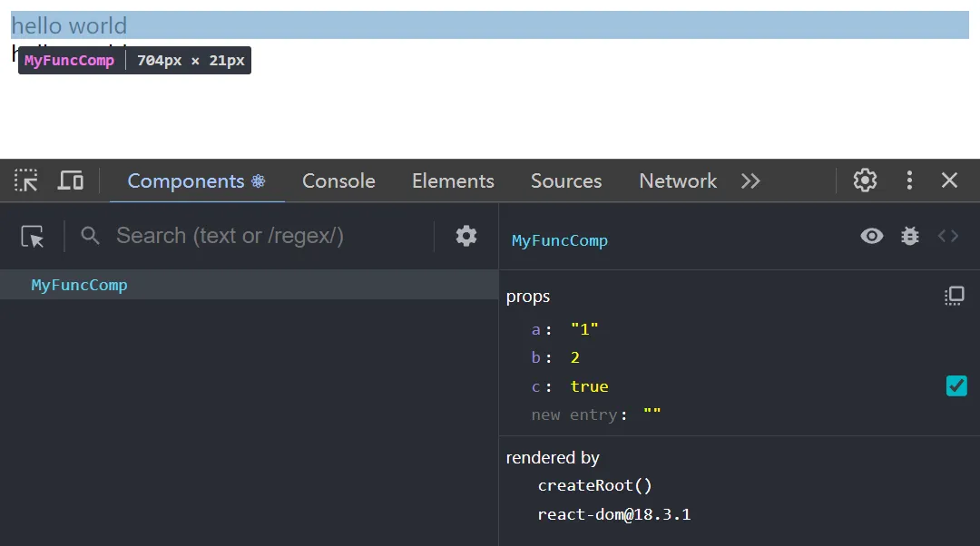Inspect the matching DOM element eye icon
The width and height of the screenshot is (980, 546).
click(872, 236)
